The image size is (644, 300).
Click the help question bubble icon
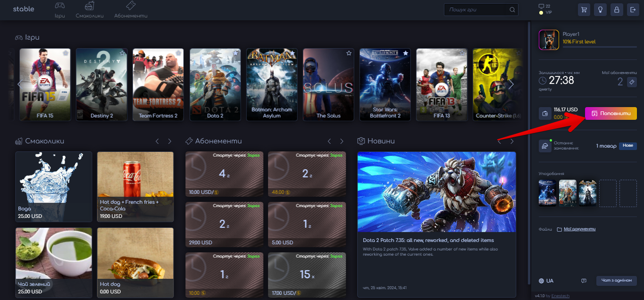click(x=584, y=281)
